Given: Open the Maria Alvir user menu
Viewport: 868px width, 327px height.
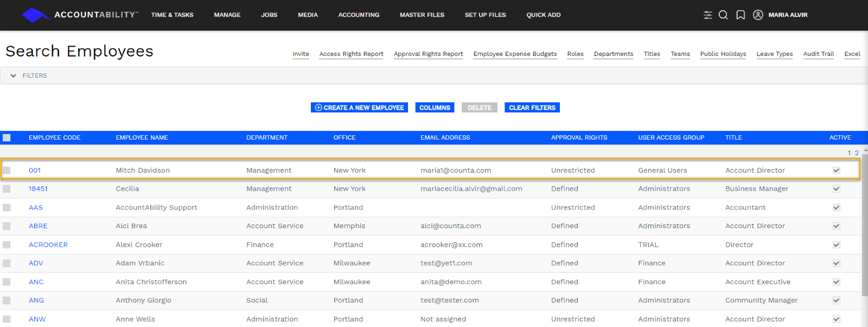Looking at the screenshot, I should tap(788, 15).
